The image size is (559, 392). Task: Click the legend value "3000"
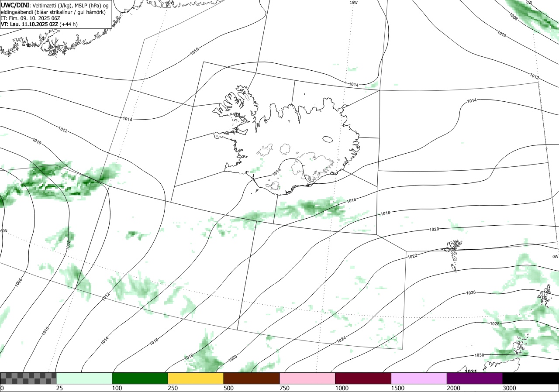click(510, 388)
